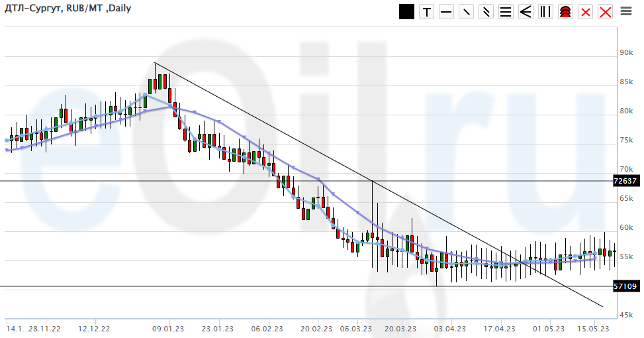Select the red arcs drawing tool
This screenshot has height=338, width=644.
pos(566,12)
